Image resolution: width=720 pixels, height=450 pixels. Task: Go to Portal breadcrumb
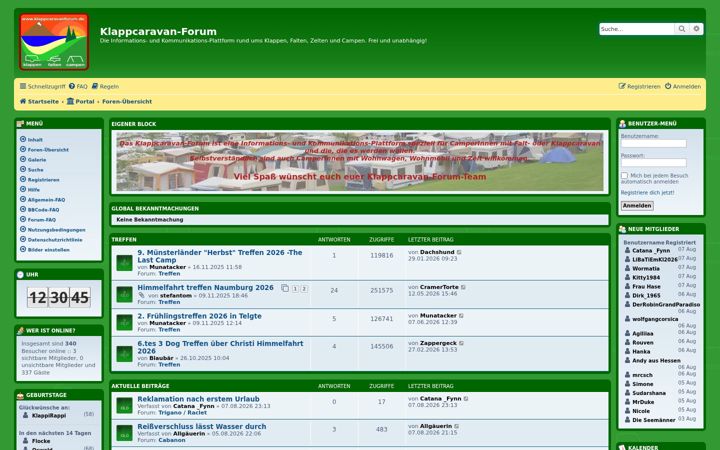point(80,101)
